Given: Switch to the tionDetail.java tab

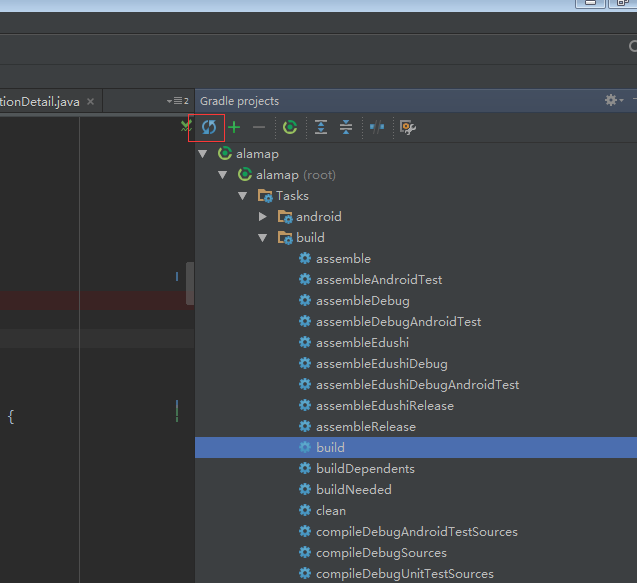Looking at the screenshot, I should (40, 102).
